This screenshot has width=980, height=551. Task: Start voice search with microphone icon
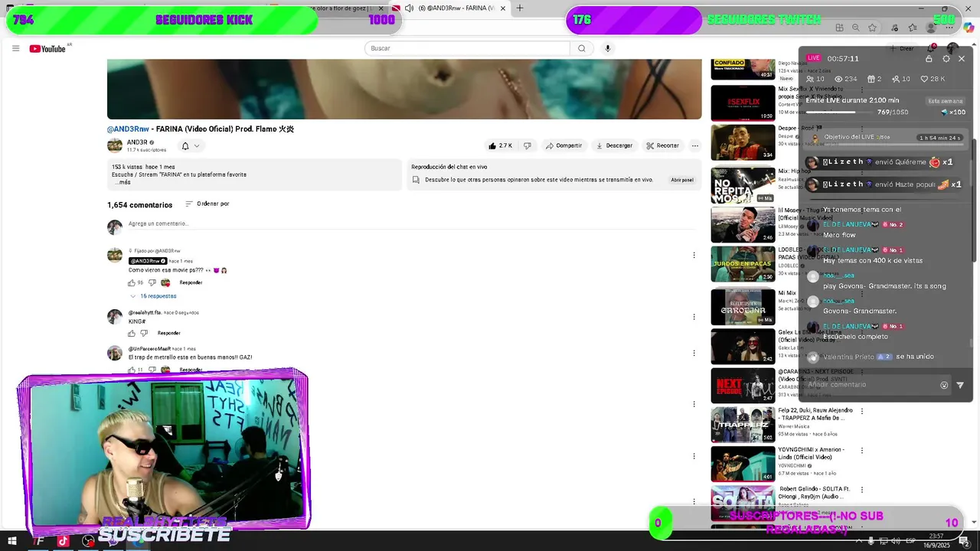coord(608,48)
